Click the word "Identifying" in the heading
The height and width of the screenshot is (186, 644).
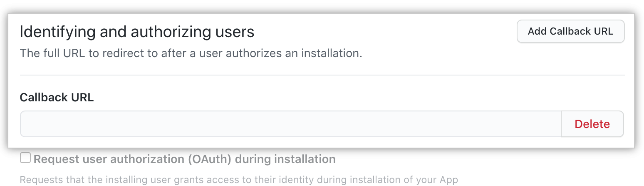coord(50,32)
